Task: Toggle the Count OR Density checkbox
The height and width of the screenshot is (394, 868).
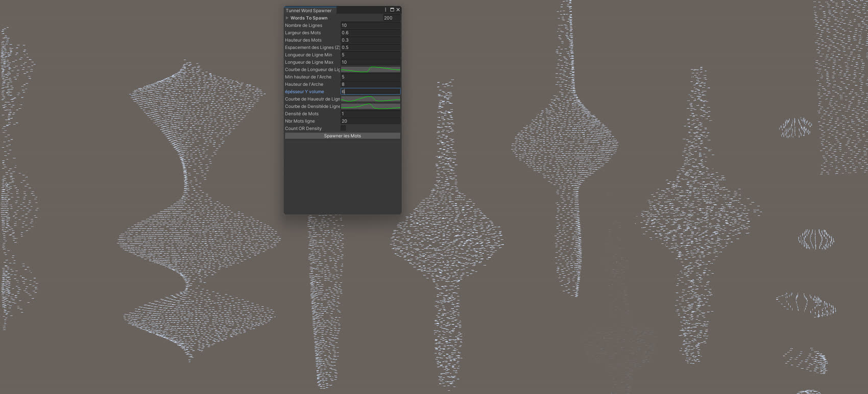Action: pyautogui.click(x=344, y=129)
